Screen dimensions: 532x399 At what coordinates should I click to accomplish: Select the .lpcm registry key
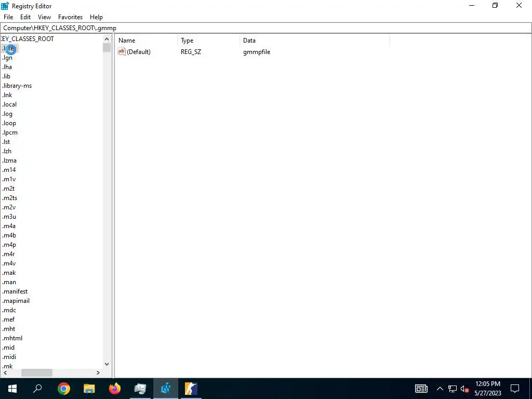tap(10, 132)
